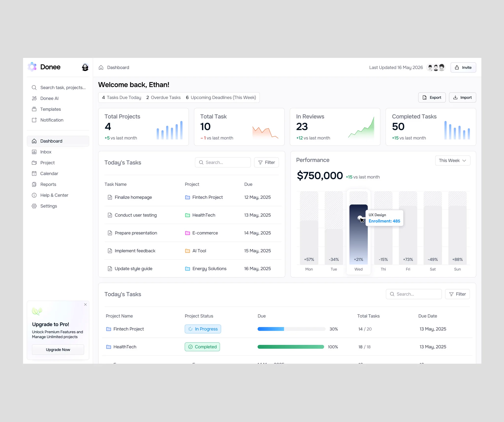Click folder icon in Fintech Project status row
This screenshot has height=422, width=504.
[109, 329]
